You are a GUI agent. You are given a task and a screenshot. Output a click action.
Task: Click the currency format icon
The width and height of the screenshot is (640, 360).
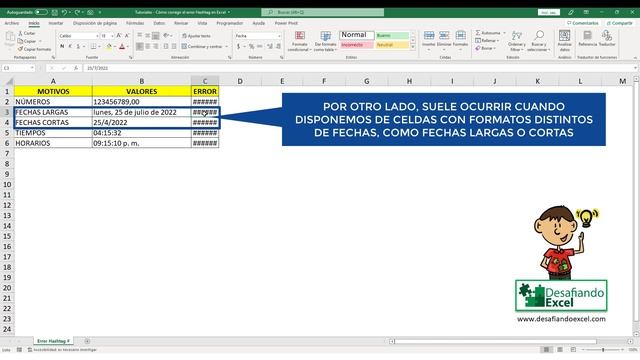tap(238, 47)
